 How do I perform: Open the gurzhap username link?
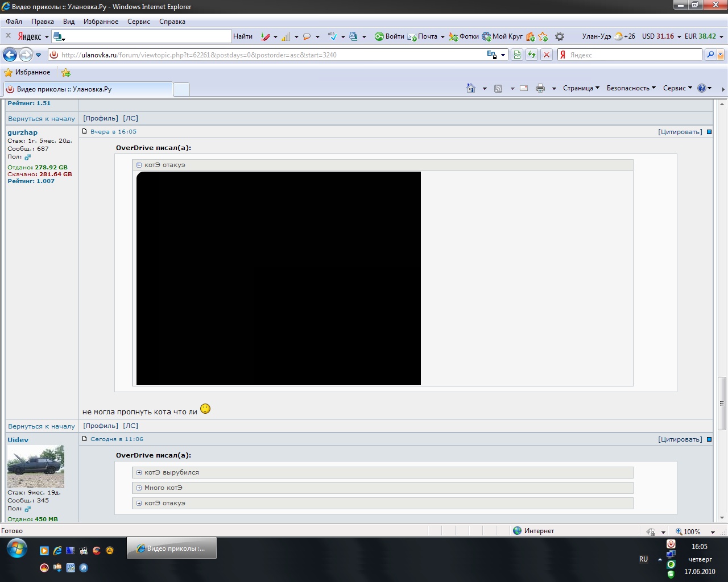click(x=23, y=132)
